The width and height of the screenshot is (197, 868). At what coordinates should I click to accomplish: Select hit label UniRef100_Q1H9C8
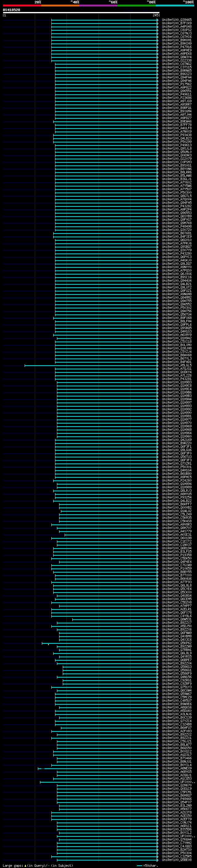click(177, 386)
